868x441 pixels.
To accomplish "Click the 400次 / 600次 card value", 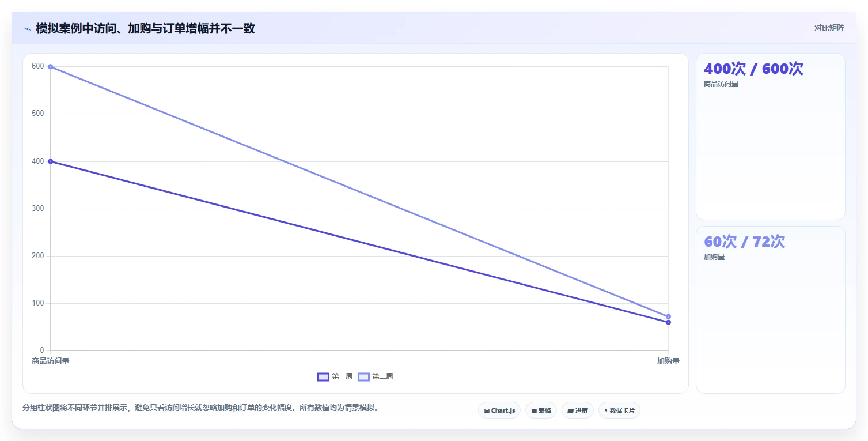I will (753, 69).
